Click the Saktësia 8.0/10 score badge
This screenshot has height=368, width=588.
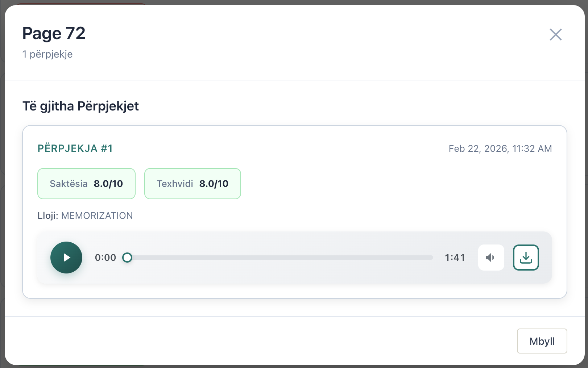point(86,184)
